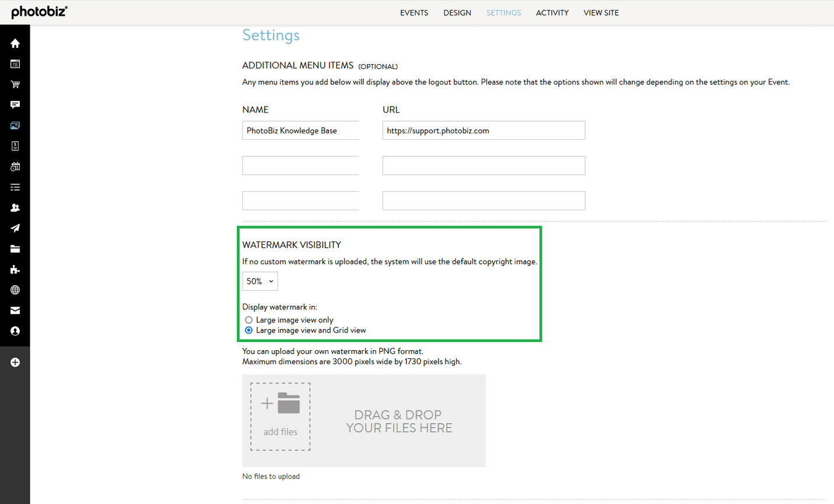Open the Home dashboard icon
Image resolution: width=834 pixels, height=504 pixels.
[x=15, y=43]
